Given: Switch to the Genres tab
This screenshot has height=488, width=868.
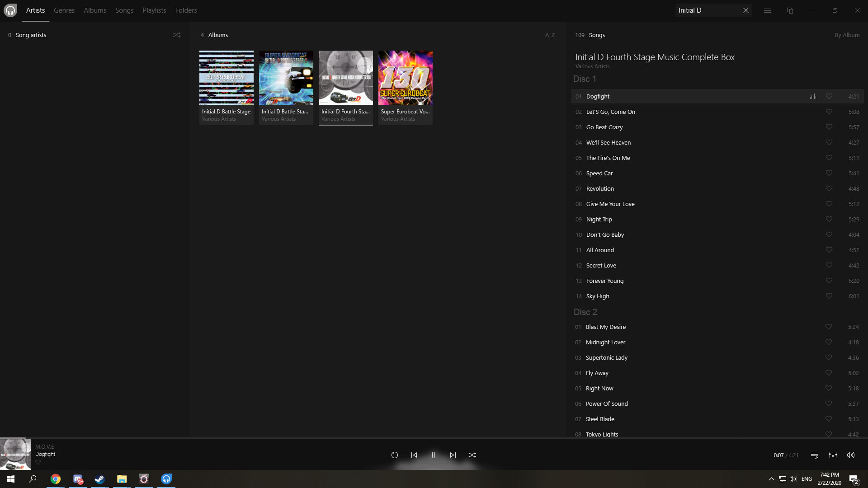Looking at the screenshot, I should pyautogui.click(x=64, y=10).
